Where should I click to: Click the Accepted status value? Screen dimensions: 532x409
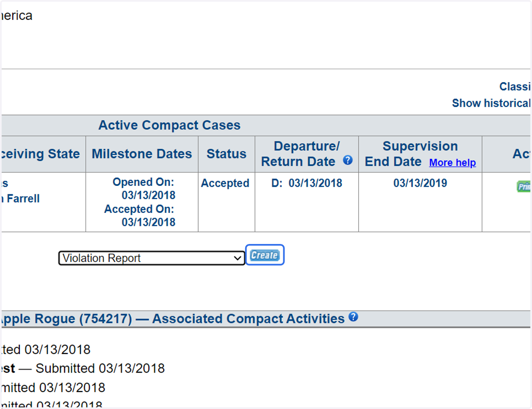[x=225, y=183]
